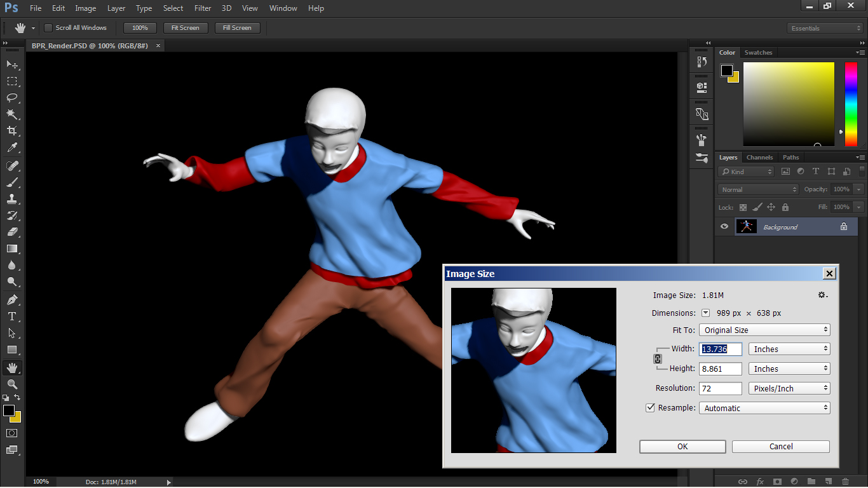Screen dimensions: 868x488
Task: Choose the Clone Stamp tool
Action: [x=11, y=198]
